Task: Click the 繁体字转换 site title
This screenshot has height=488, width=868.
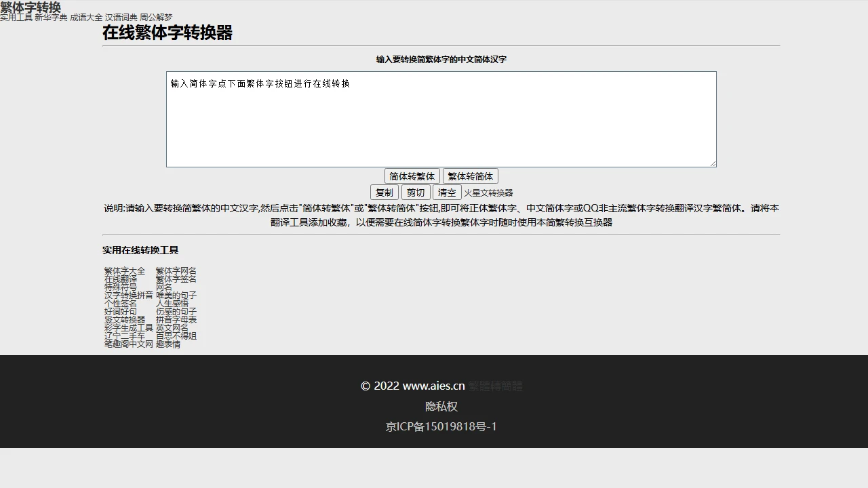Action: (x=31, y=7)
